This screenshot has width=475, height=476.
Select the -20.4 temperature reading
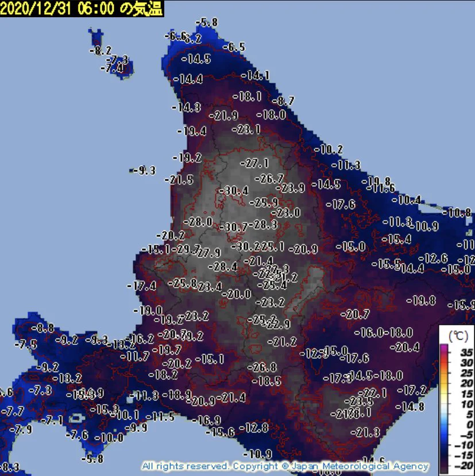click(404, 347)
